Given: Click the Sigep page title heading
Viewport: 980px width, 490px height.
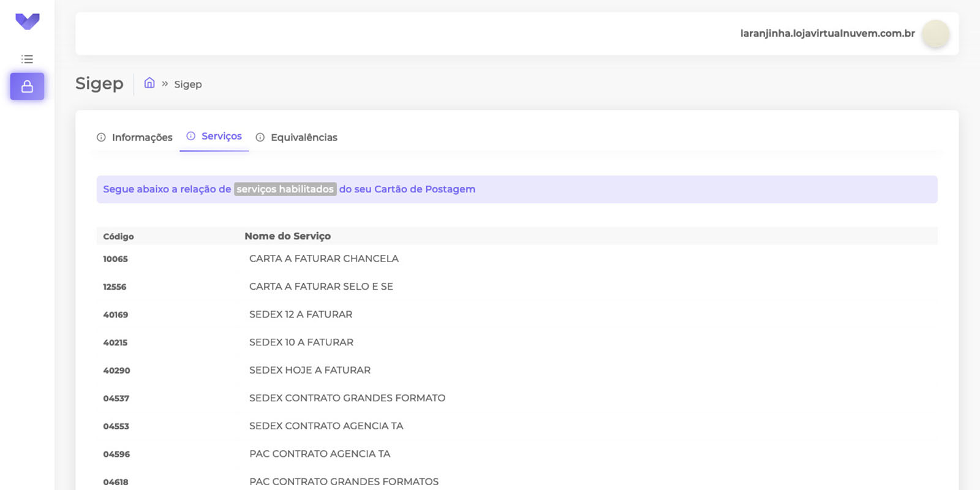Looking at the screenshot, I should pos(99,83).
